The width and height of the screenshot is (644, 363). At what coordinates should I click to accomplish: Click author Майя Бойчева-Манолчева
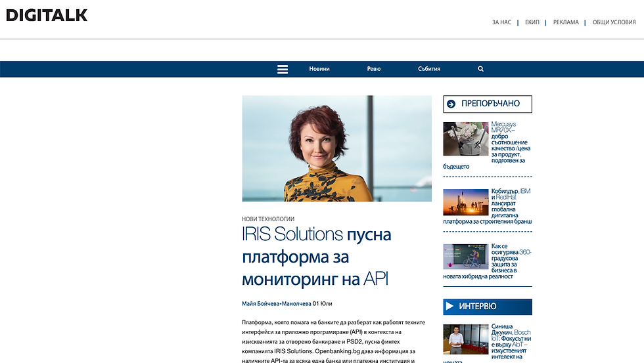tap(277, 303)
